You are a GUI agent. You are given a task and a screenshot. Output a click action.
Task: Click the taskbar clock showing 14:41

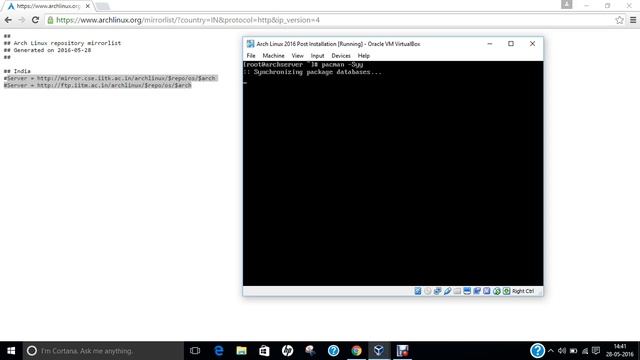(x=620, y=351)
